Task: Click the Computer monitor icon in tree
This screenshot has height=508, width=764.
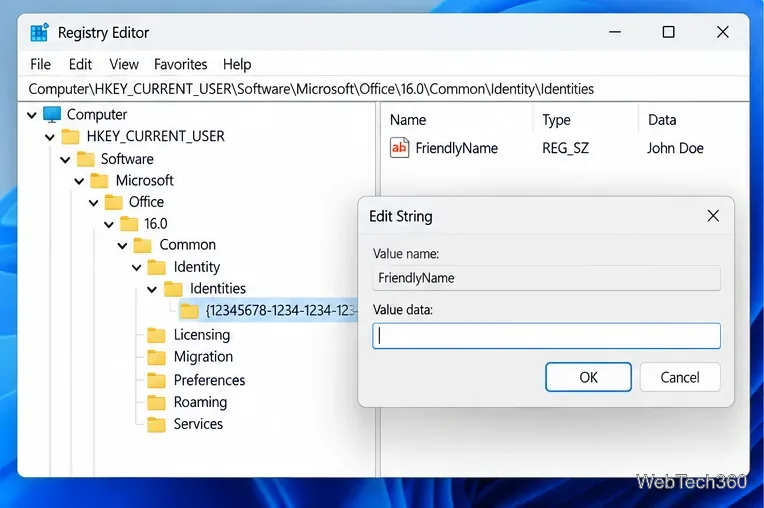Action: point(52,114)
